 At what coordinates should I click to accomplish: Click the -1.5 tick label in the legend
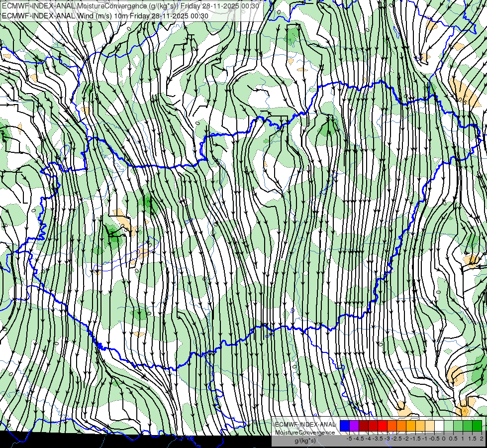[415, 439]
